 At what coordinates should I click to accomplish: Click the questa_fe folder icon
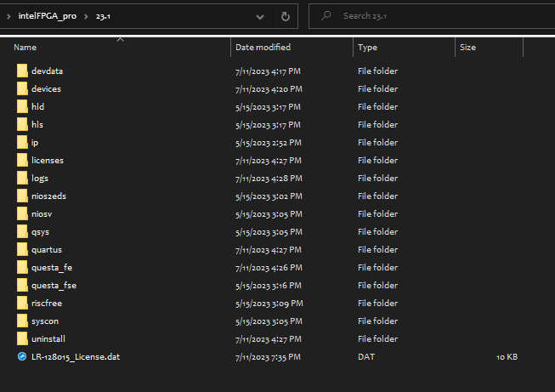22,268
